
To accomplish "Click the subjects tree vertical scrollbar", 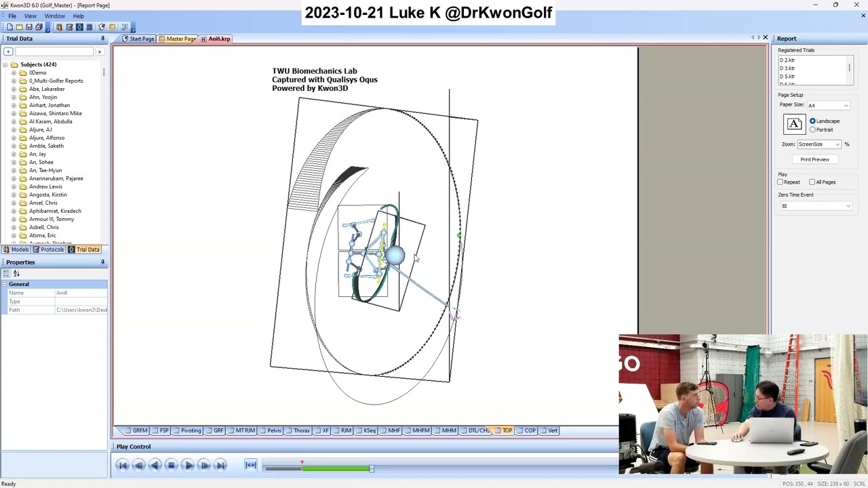I will (x=104, y=72).
